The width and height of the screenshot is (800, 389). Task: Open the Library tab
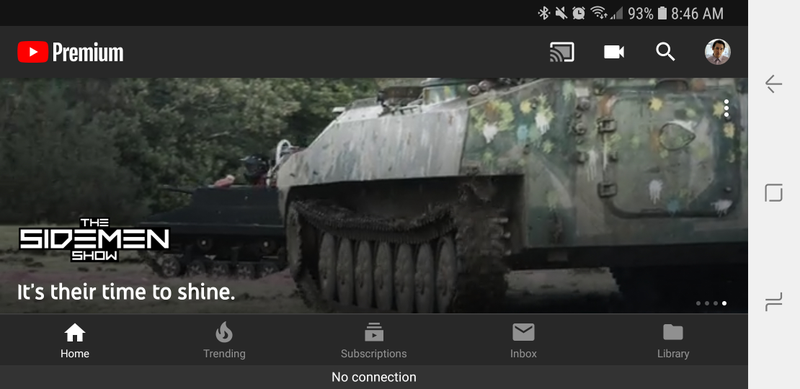673,340
